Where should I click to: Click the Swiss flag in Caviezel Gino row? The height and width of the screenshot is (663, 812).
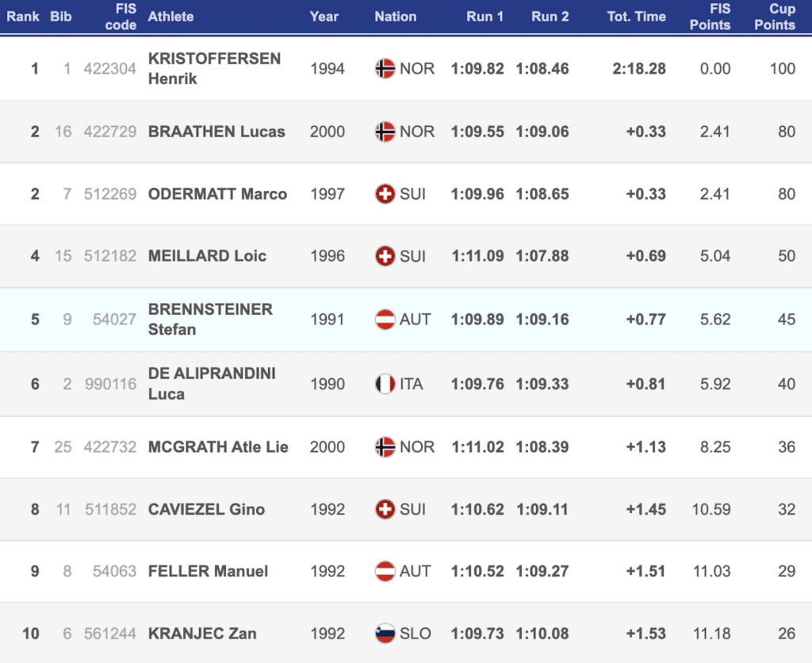point(385,509)
